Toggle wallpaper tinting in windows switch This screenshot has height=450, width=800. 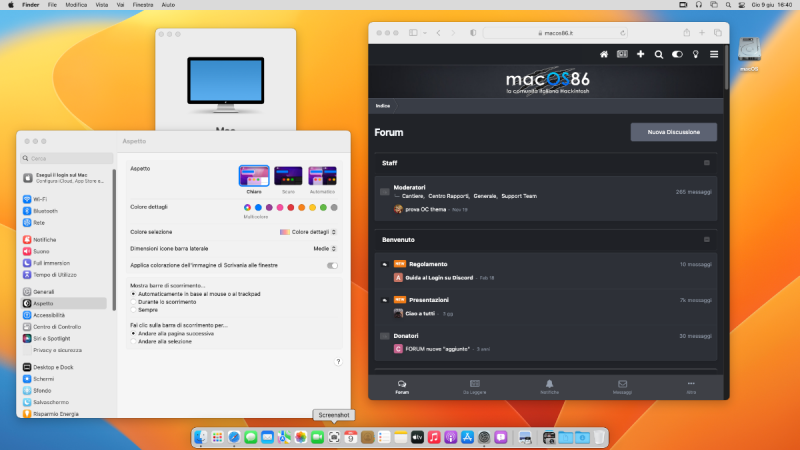332,265
